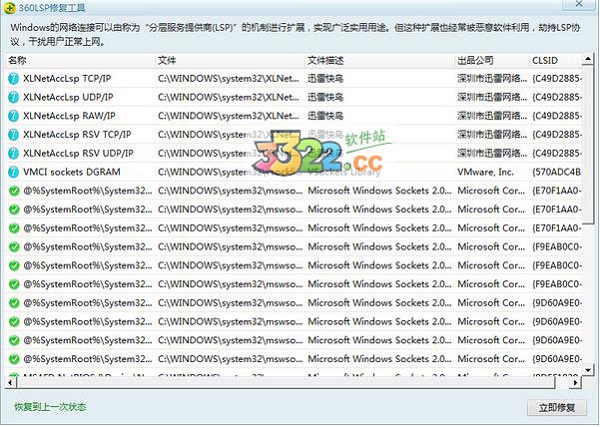Click the question-mark icon beside XLNetAccLsp RAW/IP
This screenshot has width=600, height=427.
click(x=13, y=116)
